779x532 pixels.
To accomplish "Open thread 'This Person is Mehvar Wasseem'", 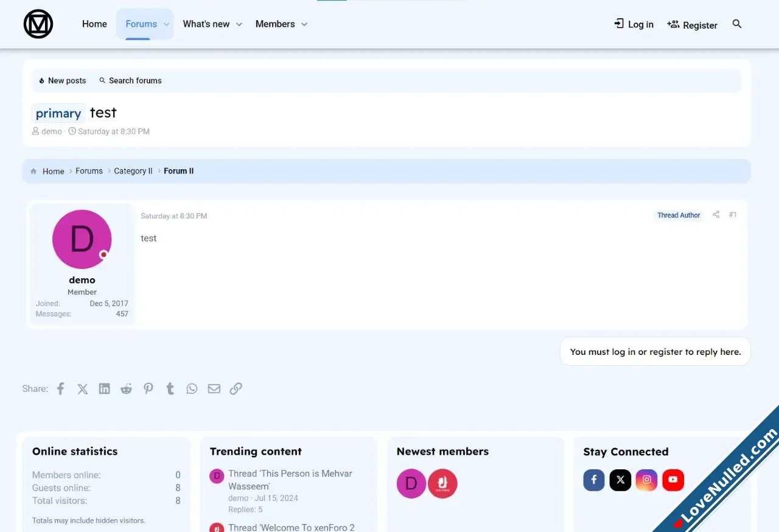I will pyautogui.click(x=290, y=480).
